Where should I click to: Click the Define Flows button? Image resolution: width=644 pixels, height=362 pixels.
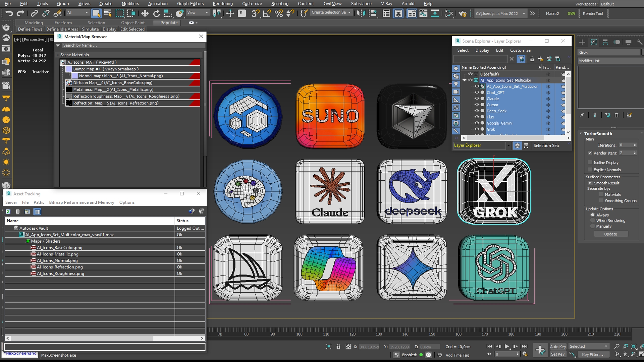(30, 29)
